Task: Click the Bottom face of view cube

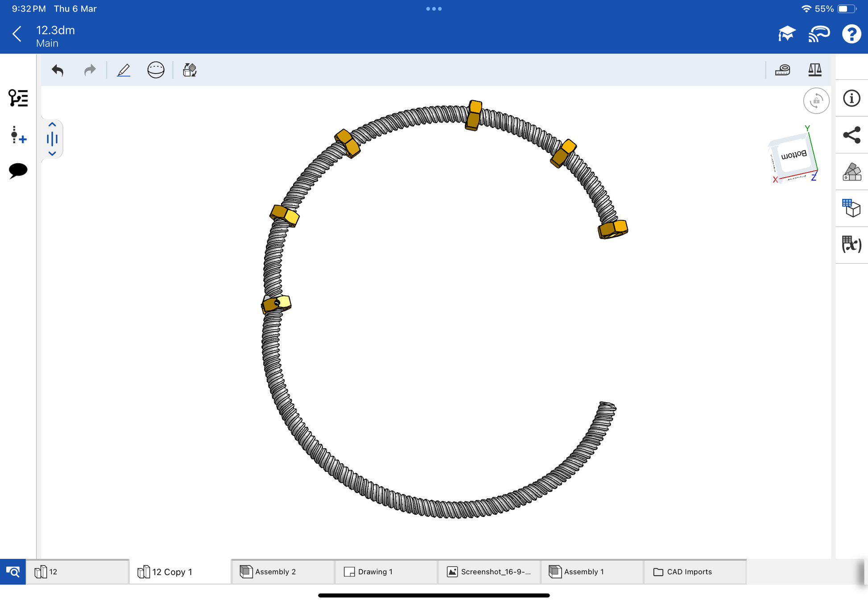Action: click(x=794, y=156)
